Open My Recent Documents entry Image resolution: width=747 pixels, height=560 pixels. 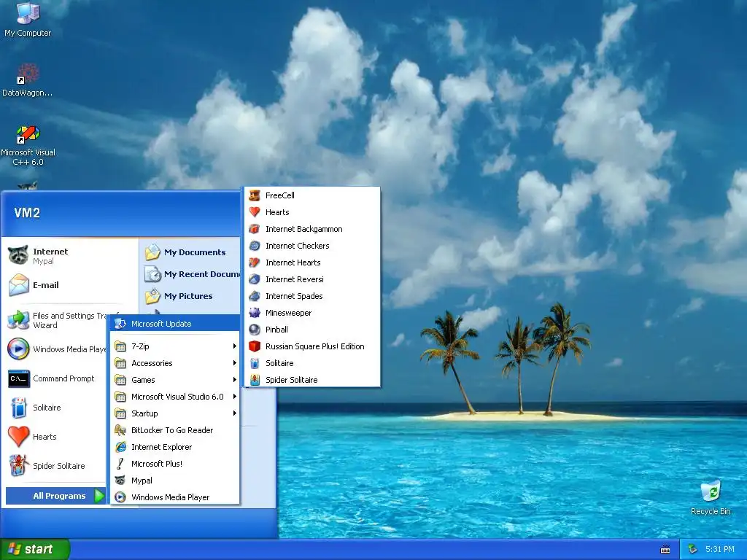(192, 274)
